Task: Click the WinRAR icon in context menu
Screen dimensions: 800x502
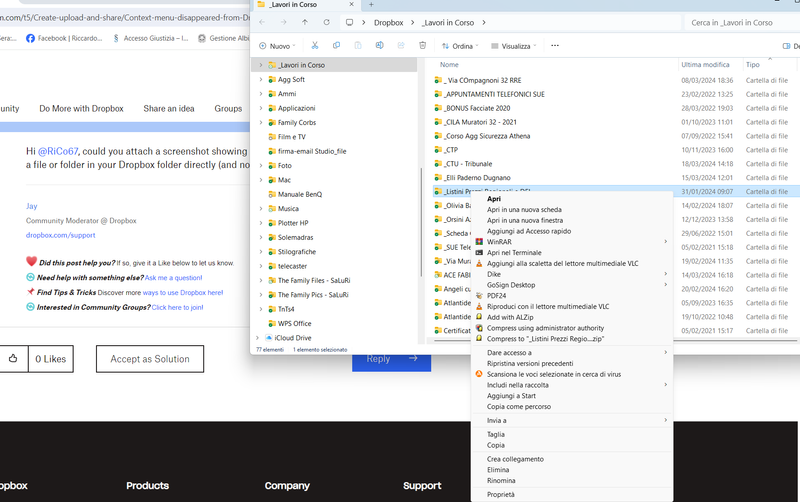Action: click(479, 242)
